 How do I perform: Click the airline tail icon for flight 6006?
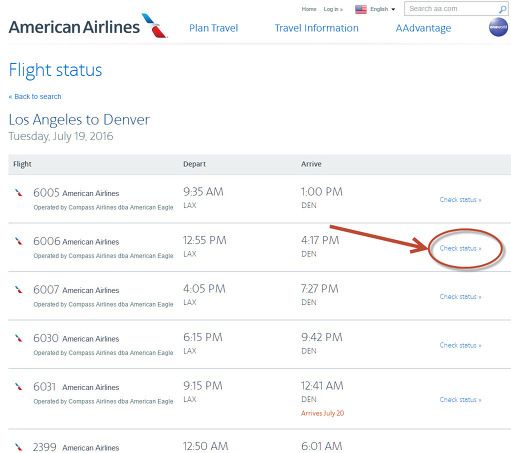coord(19,241)
